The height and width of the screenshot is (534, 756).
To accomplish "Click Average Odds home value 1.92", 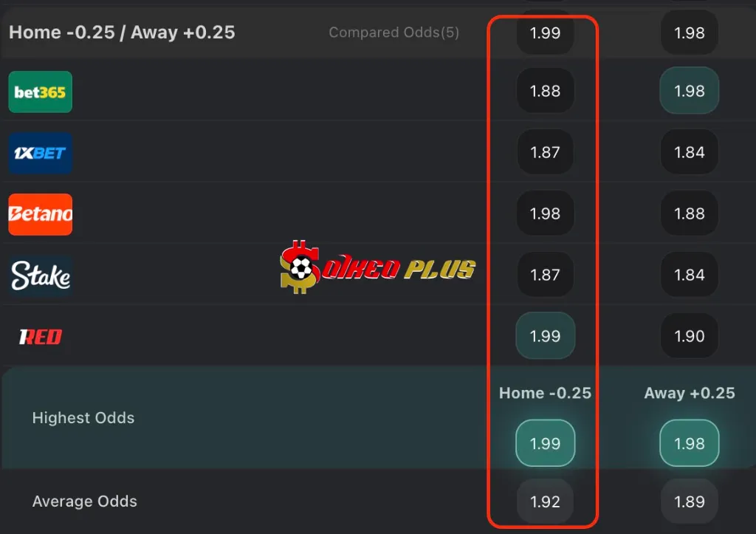I will pyautogui.click(x=545, y=502).
